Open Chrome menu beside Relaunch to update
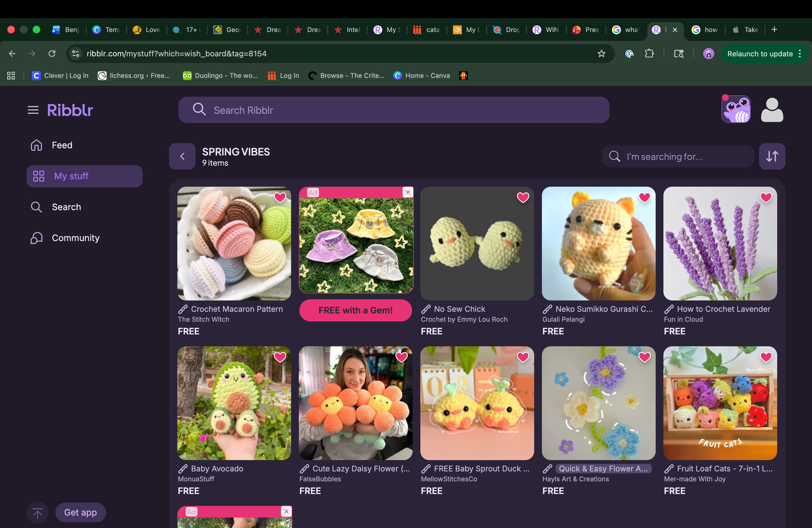The width and height of the screenshot is (812, 528). point(800,54)
